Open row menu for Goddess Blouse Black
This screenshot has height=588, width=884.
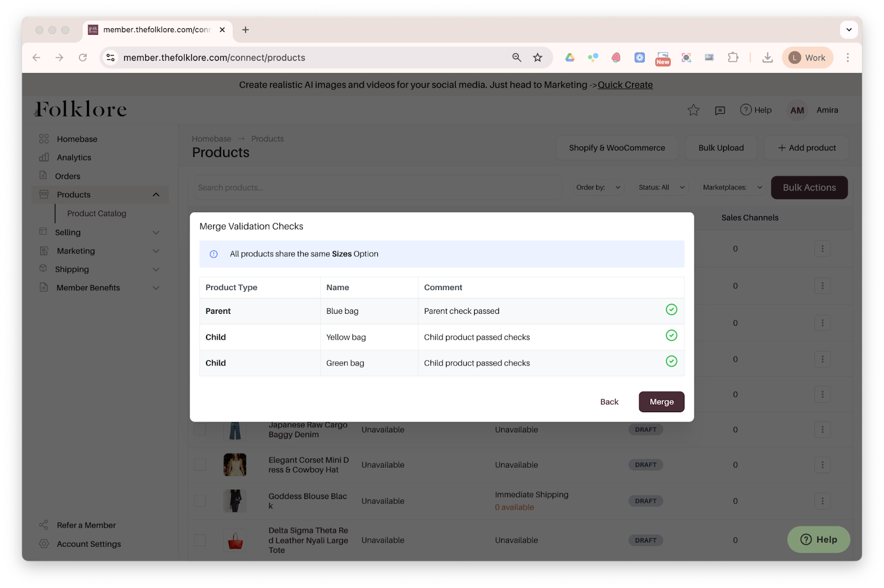(822, 501)
